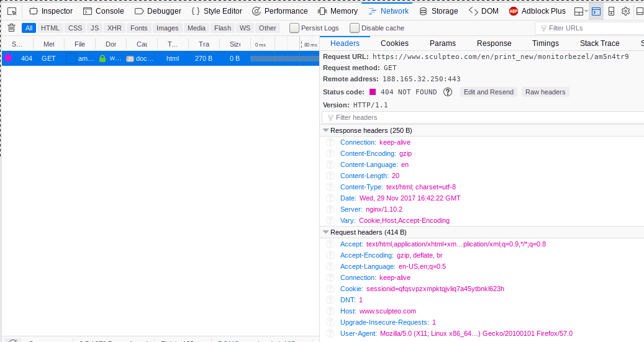Filter requests by XHR

(114, 28)
